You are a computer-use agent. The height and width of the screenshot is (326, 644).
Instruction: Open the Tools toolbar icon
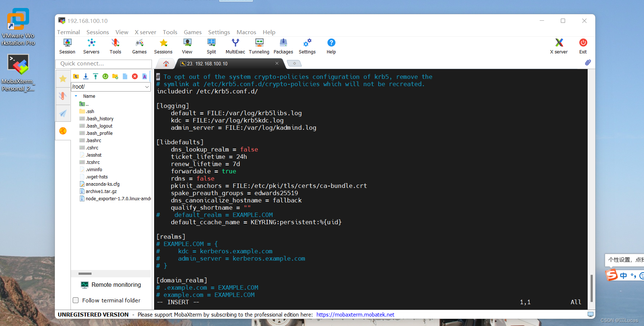click(115, 46)
